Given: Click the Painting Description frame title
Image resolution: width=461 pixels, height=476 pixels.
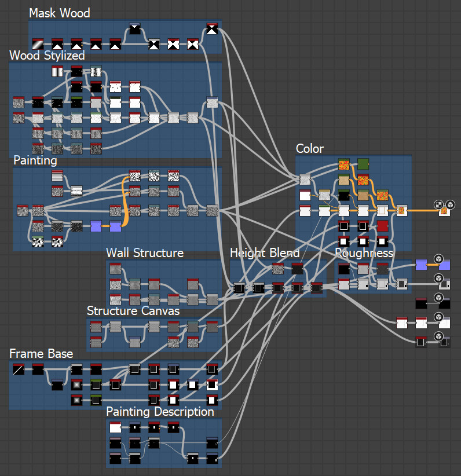Looking at the screenshot, I should pyautogui.click(x=160, y=412).
